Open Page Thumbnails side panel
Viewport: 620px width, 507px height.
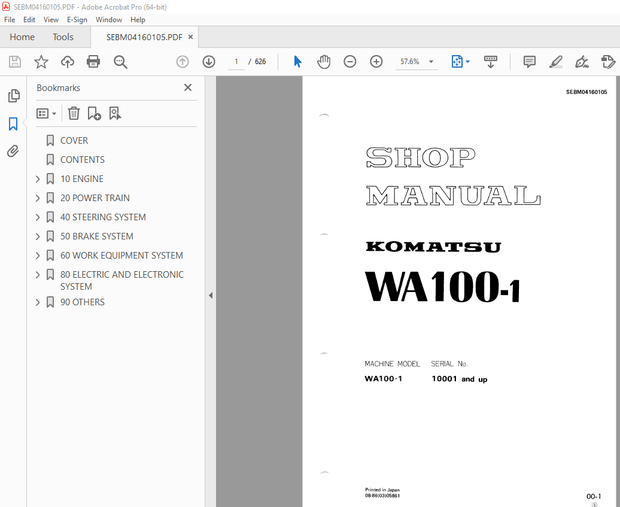click(13, 96)
